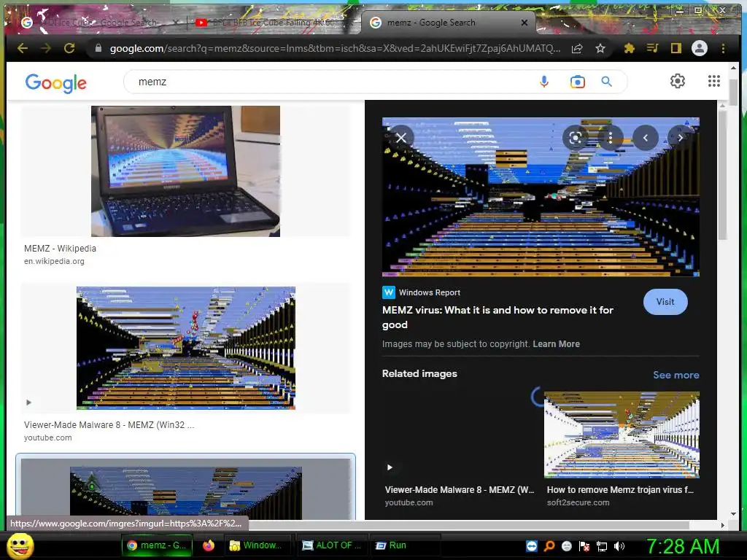Go to previous image with left chevron
747x560 pixels.
(x=646, y=138)
